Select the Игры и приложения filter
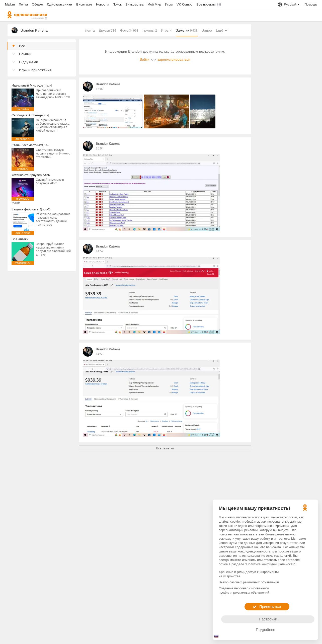Screen dimensions: 322x644 coord(42,70)
